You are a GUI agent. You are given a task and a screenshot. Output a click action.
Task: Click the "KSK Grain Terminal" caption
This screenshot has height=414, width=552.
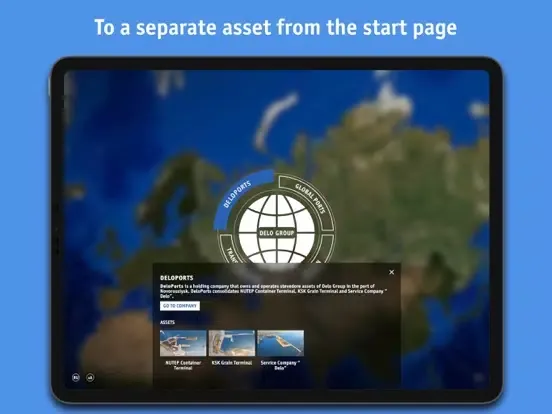click(x=232, y=363)
